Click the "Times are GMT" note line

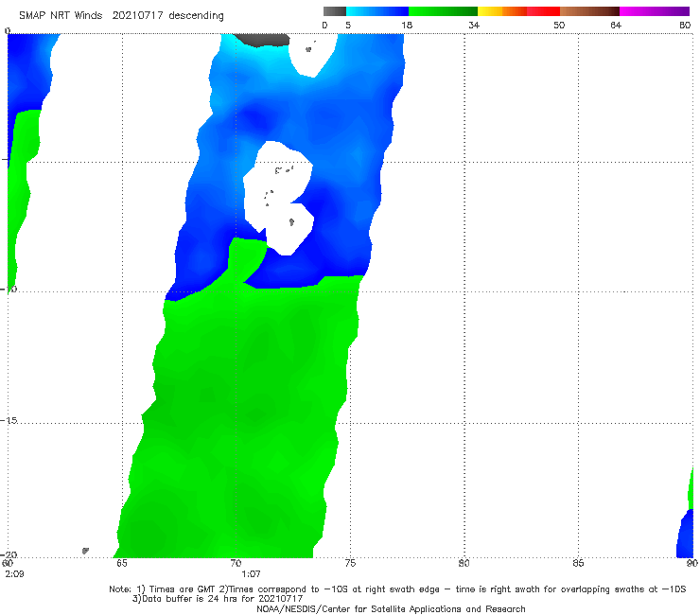tap(397, 589)
